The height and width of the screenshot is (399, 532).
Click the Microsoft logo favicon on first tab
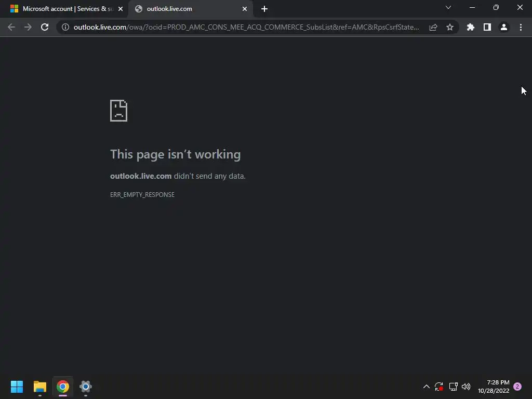[14, 9]
